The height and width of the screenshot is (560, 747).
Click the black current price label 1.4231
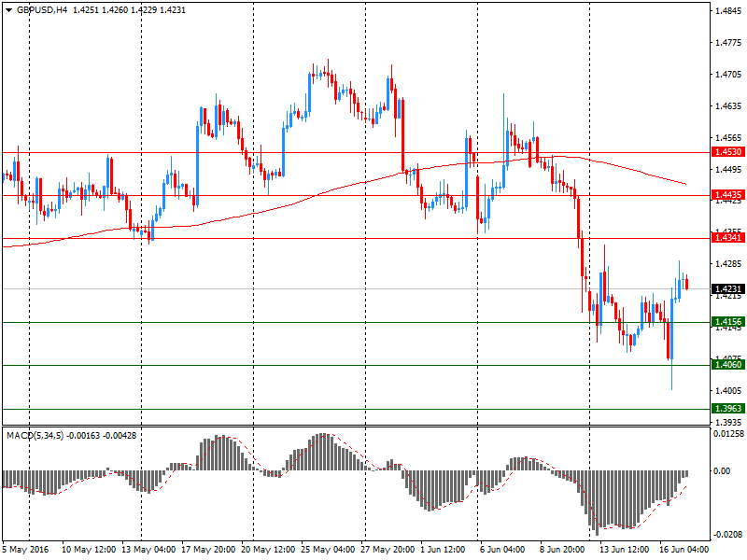pos(728,289)
